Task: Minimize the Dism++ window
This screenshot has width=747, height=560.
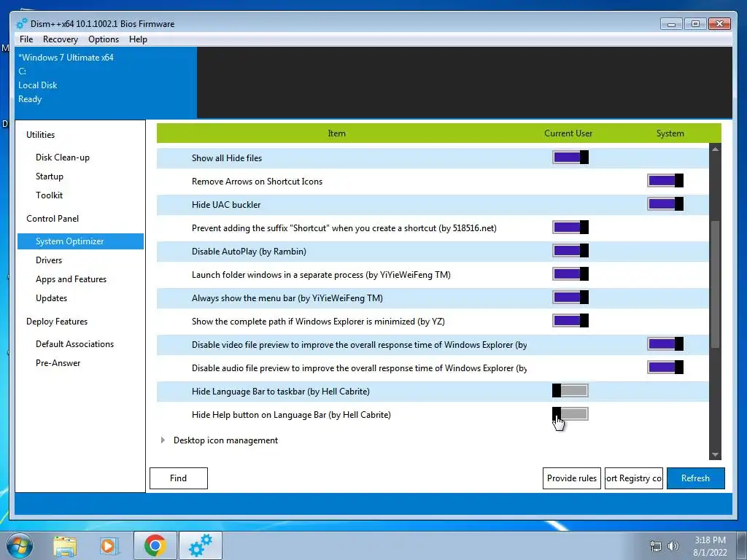Action: point(672,24)
